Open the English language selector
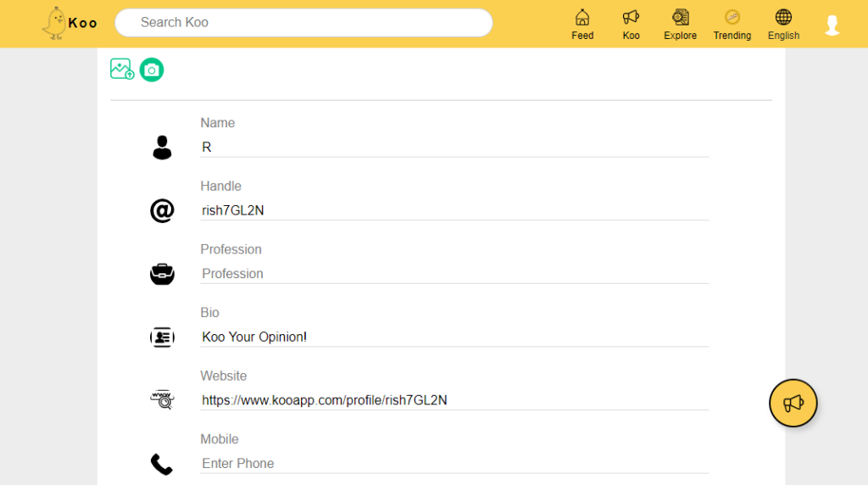Screen dimensions: 868x485 (783, 25)
